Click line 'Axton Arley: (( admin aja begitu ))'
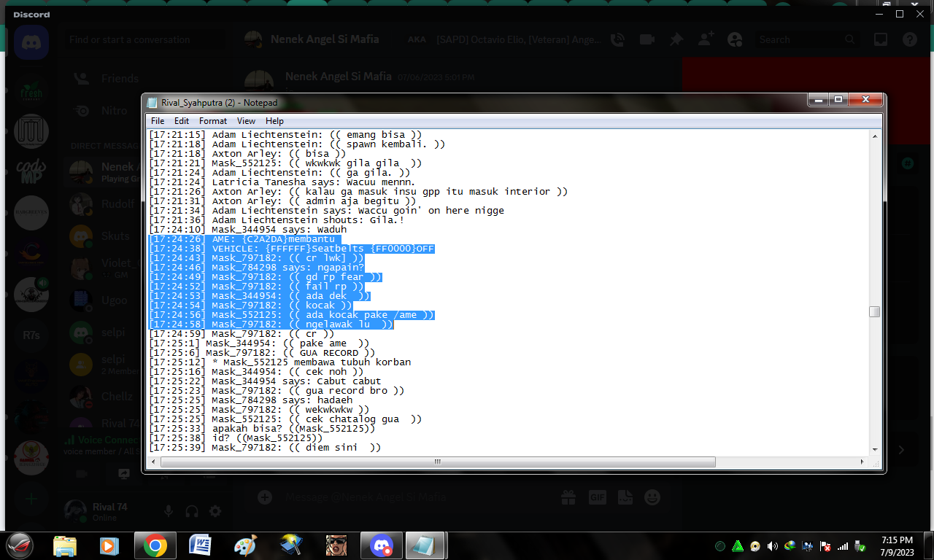Screen dimensions: 934x560 [x=283, y=201]
